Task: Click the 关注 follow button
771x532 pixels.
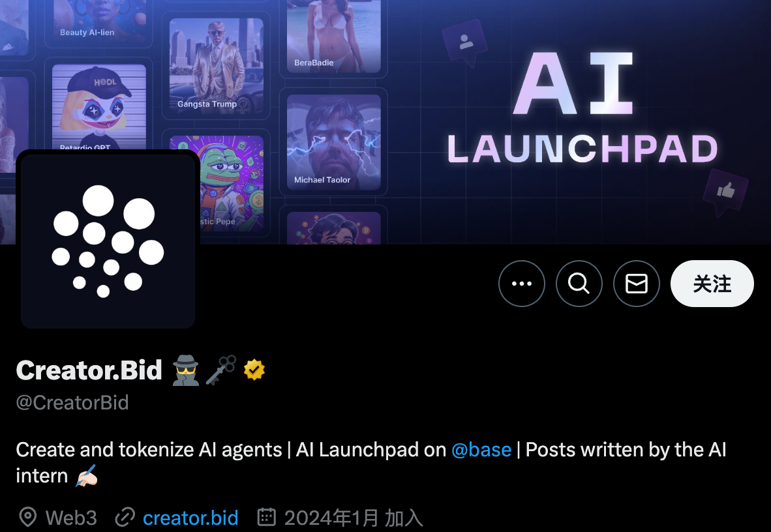Action: click(712, 284)
